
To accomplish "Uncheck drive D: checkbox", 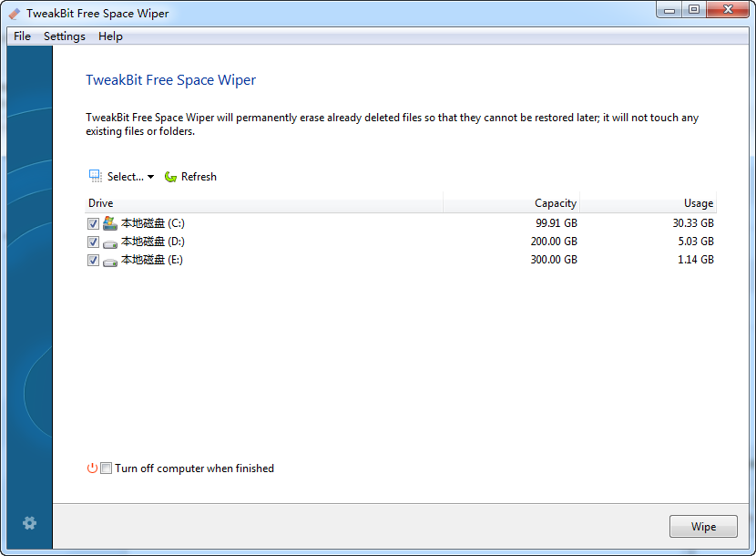I will coord(93,242).
